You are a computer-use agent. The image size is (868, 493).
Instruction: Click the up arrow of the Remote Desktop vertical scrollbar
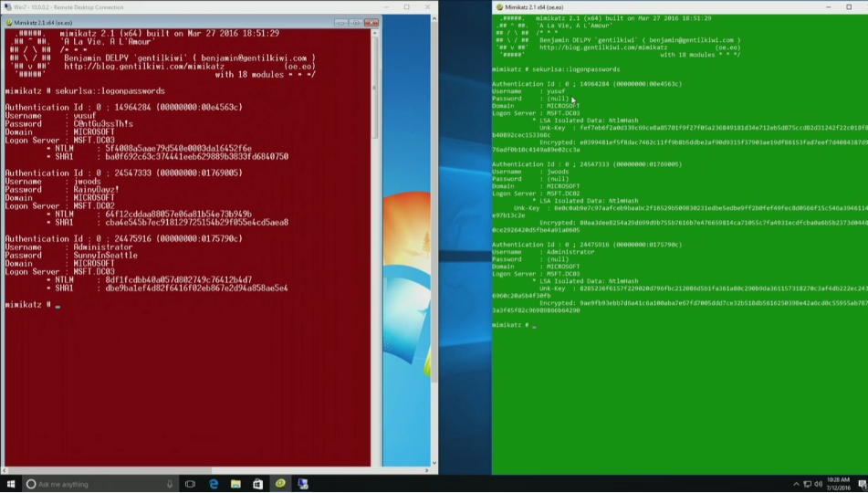click(434, 19)
